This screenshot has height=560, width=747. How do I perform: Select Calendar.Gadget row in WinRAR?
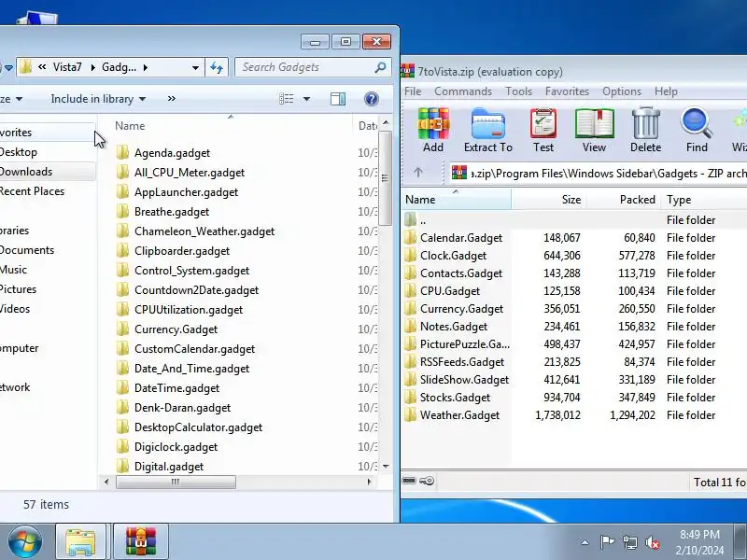click(x=574, y=238)
